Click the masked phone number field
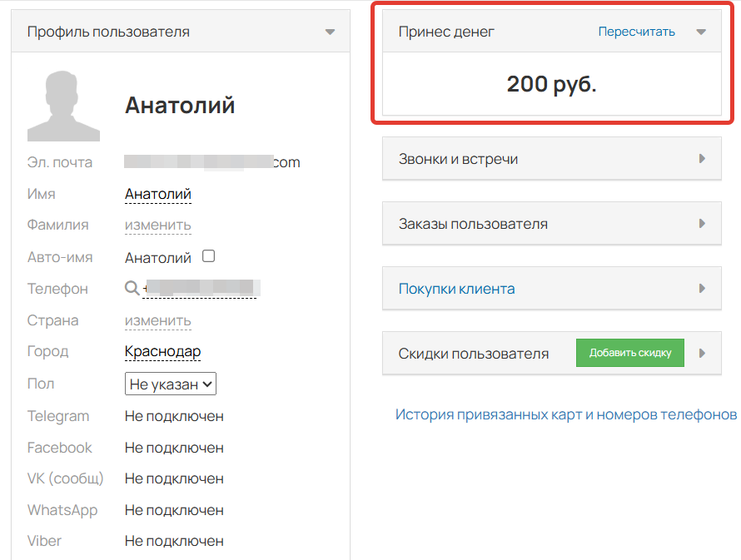 click(201, 288)
